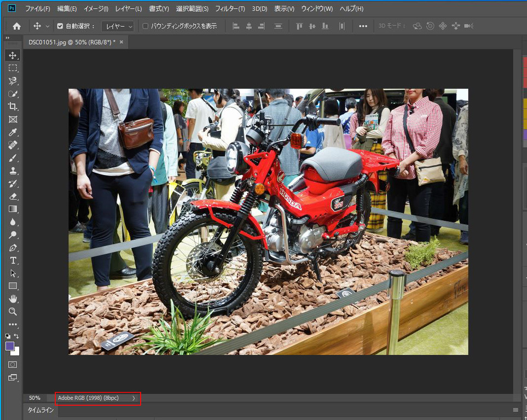Select the Clone Stamp tool
Screen dimensions: 527x420
(x=13, y=171)
